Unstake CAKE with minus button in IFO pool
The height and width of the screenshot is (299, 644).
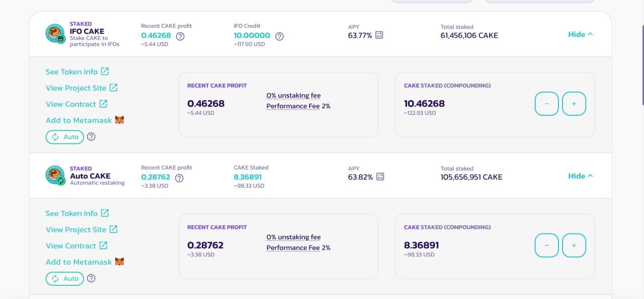547,104
